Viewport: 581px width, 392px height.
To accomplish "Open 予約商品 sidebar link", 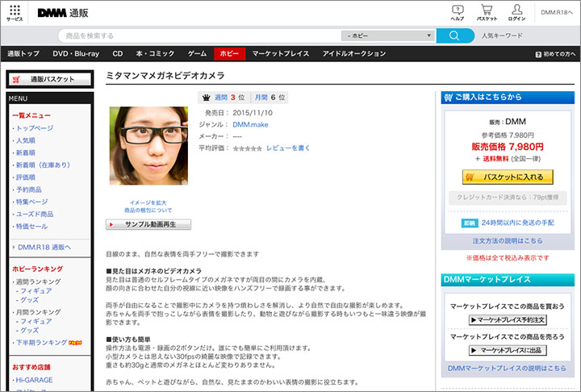I will (x=29, y=190).
